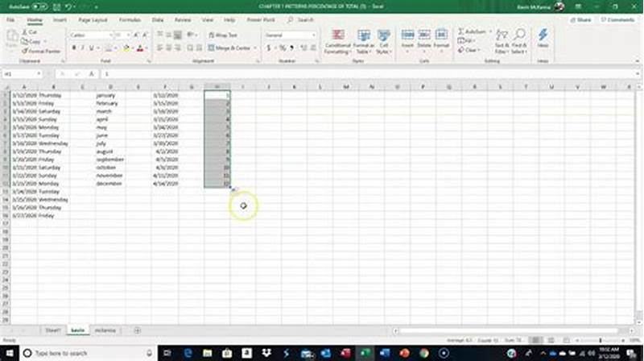Open the File menu
The image size is (644, 361).
(10, 19)
